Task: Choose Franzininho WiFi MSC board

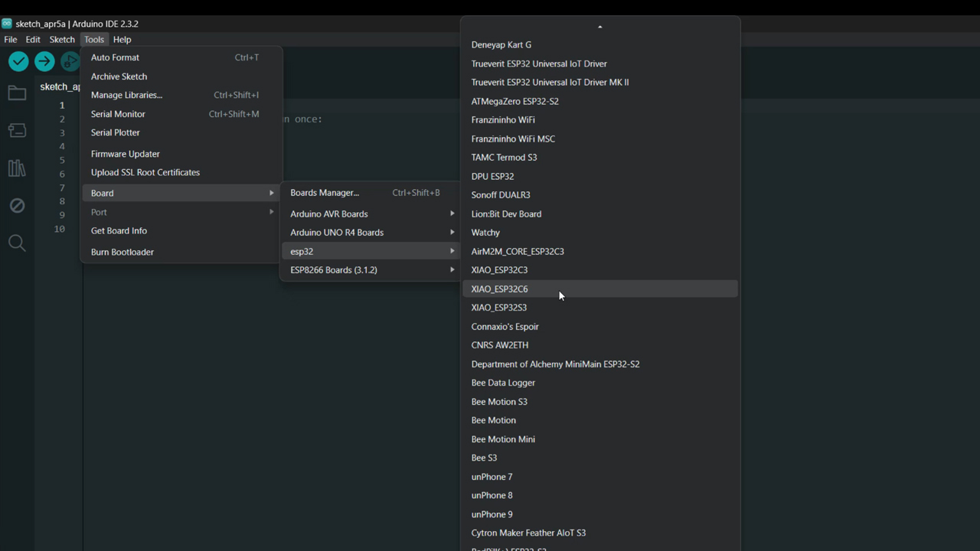Action: [x=600, y=139]
